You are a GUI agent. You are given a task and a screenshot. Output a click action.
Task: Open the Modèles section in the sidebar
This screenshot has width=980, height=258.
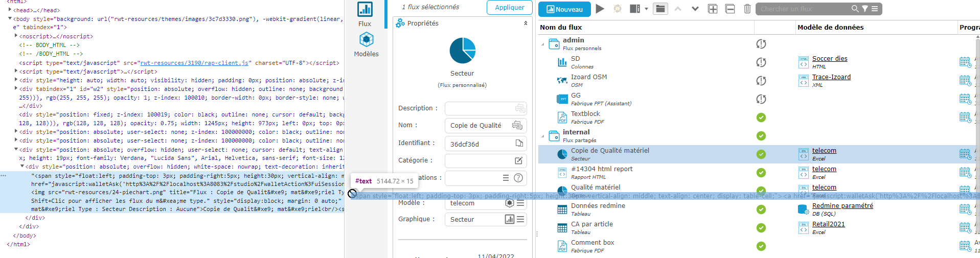(366, 44)
